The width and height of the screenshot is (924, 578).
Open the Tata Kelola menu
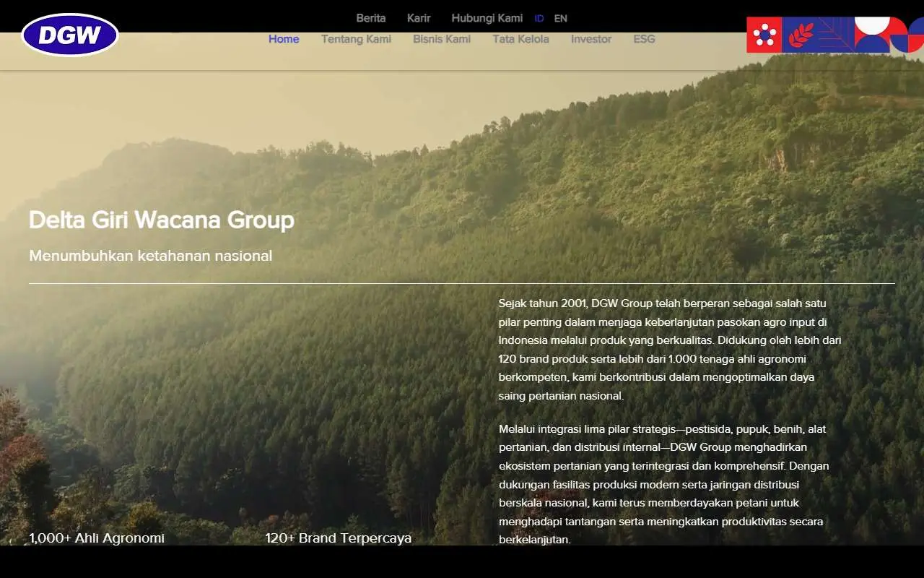(x=520, y=39)
